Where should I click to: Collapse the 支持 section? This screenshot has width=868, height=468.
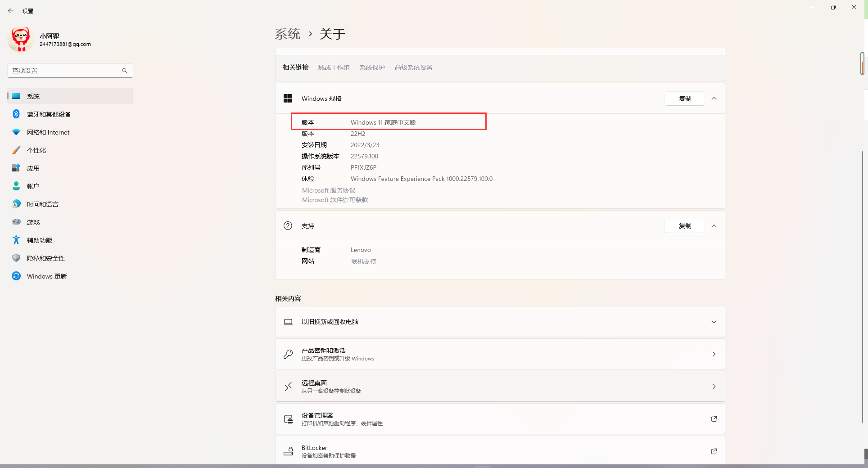[714, 226]
